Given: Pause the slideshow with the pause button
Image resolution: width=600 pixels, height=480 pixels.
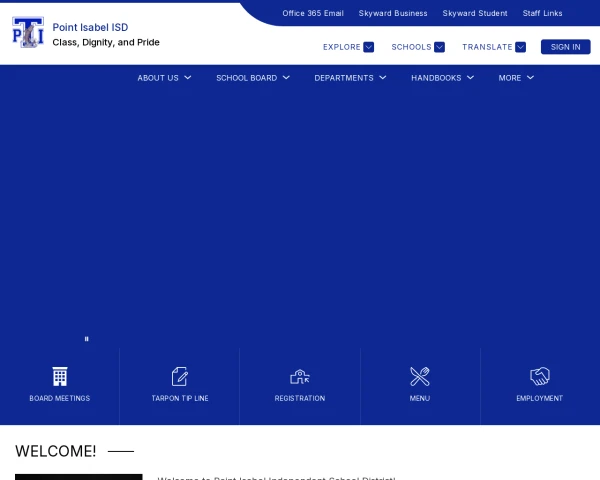Looking at the screenshot, I should 86,339.
